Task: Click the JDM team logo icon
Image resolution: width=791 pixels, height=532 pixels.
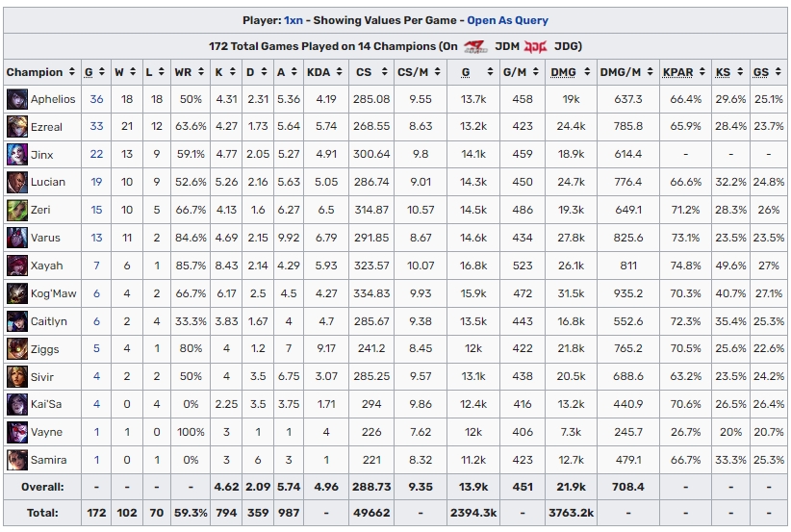Action: (x=475, y=46)
